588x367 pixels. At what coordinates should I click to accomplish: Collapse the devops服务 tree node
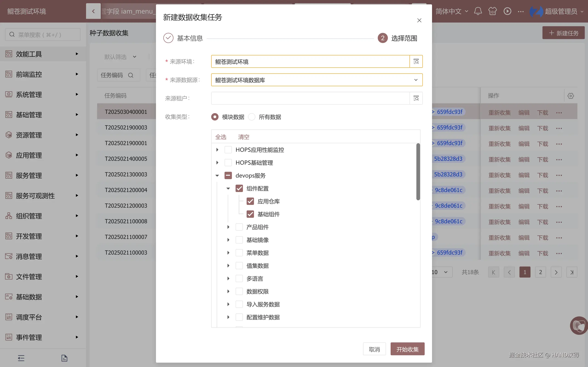[217, 175]
